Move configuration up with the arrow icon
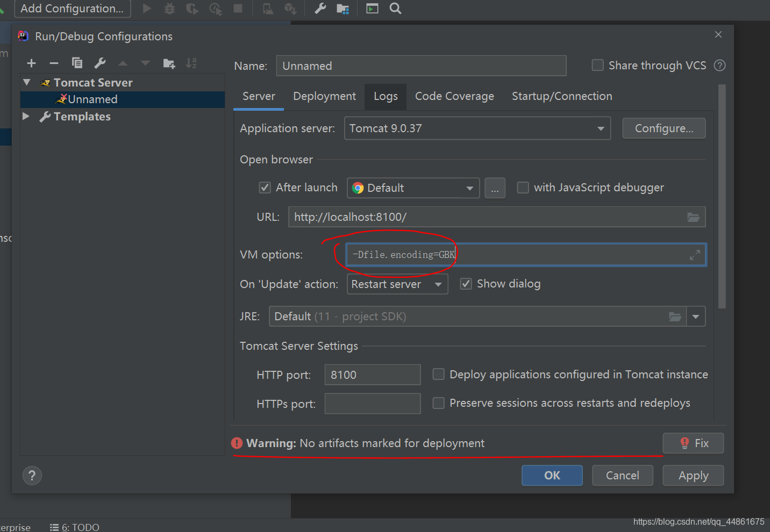This screenshot has width=770, height=532. pyautogui.click(x=123, y=63)
